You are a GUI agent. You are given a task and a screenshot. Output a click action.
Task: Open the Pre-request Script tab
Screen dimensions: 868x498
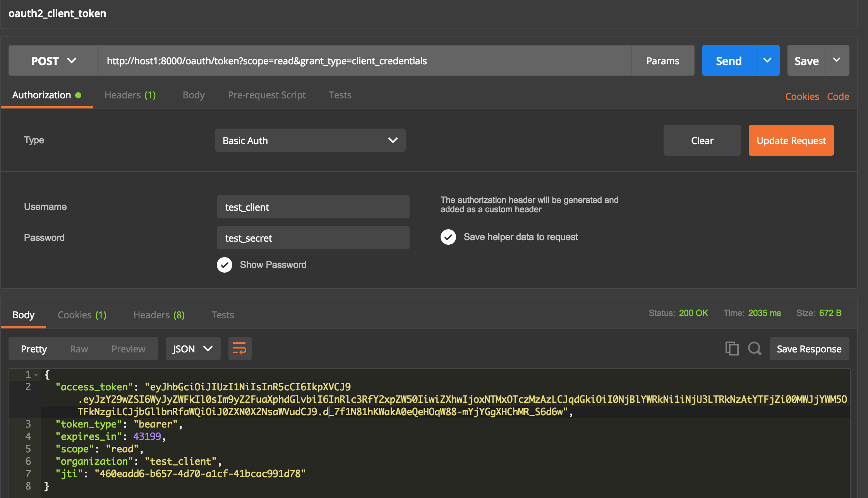pos(267,95)
